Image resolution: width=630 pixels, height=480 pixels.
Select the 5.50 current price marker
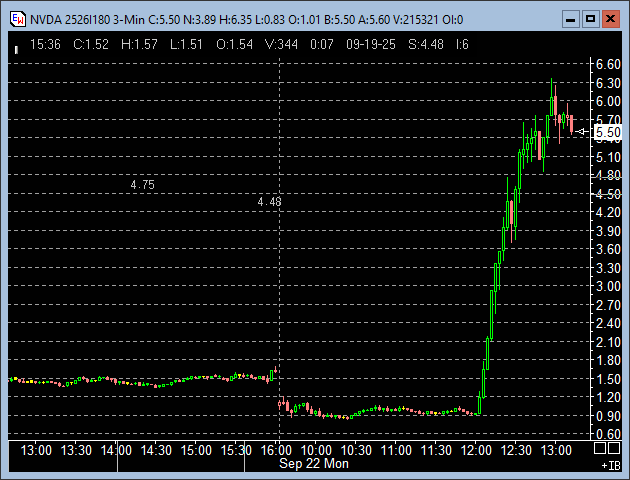607,132
